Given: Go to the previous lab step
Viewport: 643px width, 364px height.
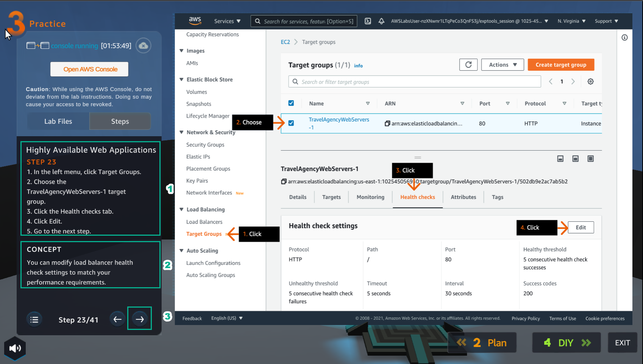Looking at the screenshot, I should pos(117,319).
